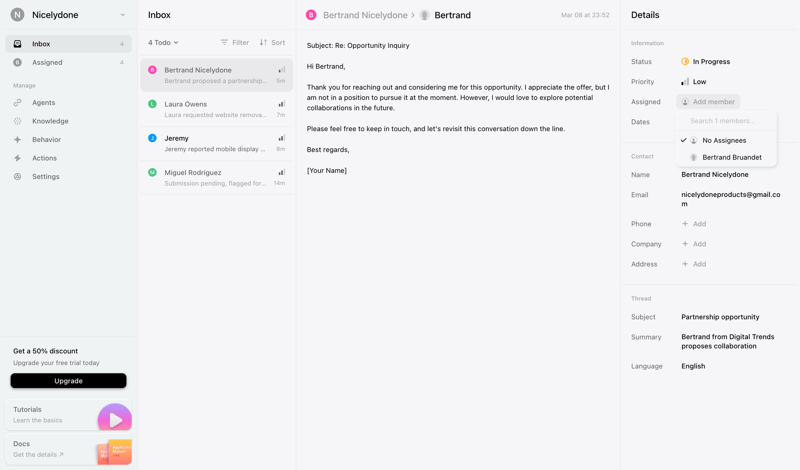Click the Filter button label

[241, 42]
